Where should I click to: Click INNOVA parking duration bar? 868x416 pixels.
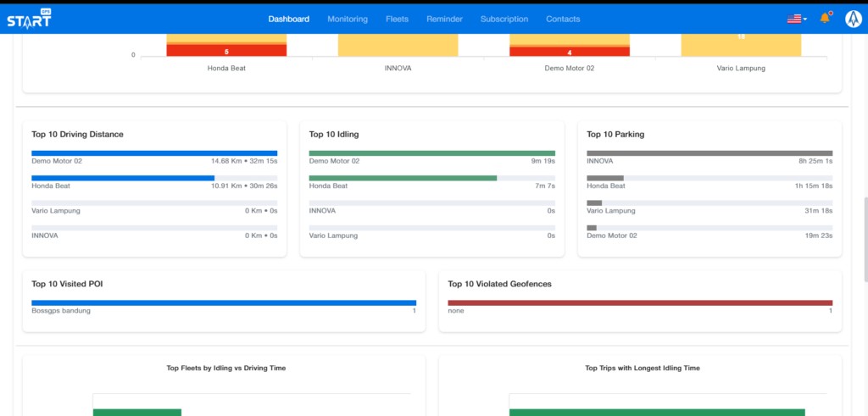click(709, 153)
